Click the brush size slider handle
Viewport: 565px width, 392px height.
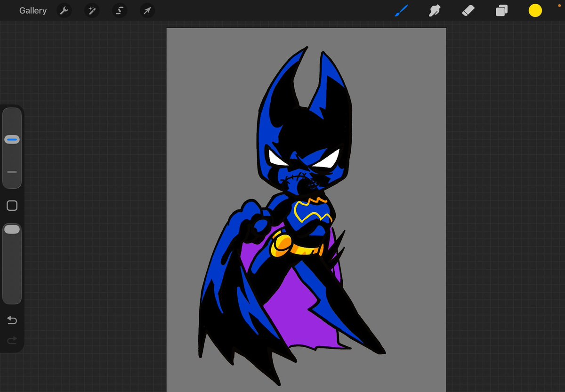point(12,140)
